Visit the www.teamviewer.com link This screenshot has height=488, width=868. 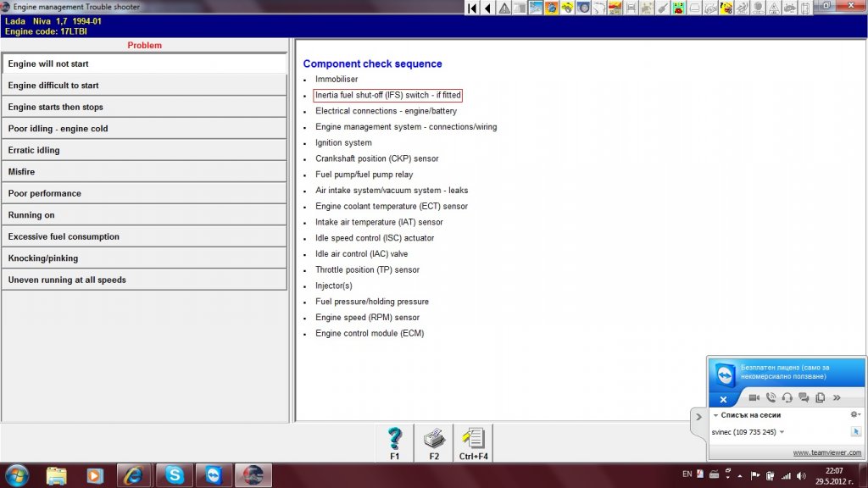coord(827,452)
